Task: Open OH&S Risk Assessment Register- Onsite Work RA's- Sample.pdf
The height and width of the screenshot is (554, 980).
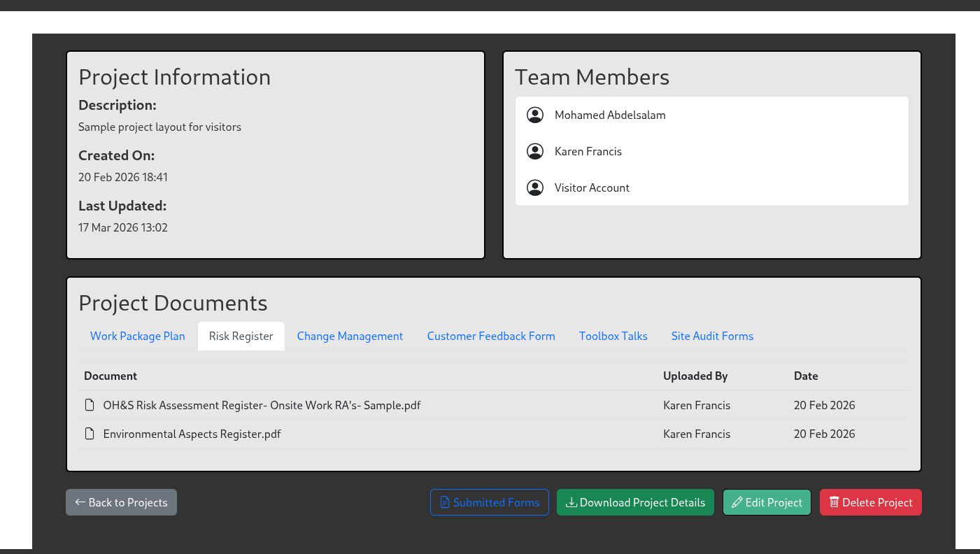Action: [262, 405]
